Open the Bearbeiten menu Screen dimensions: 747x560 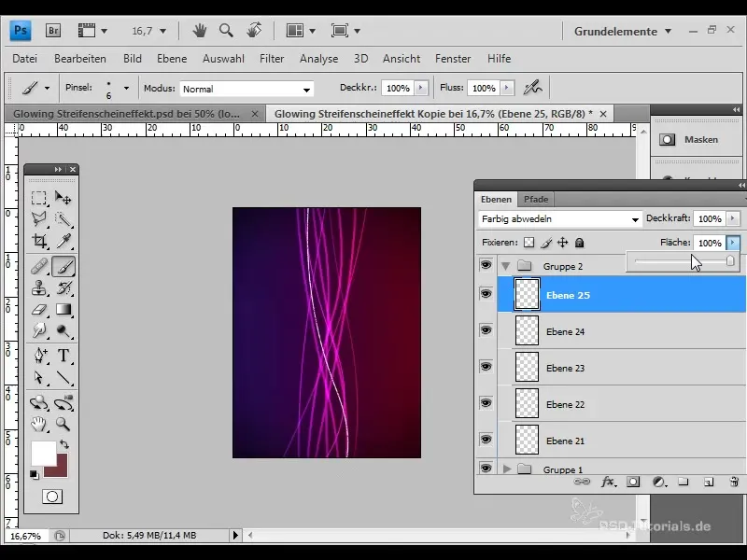80,59
